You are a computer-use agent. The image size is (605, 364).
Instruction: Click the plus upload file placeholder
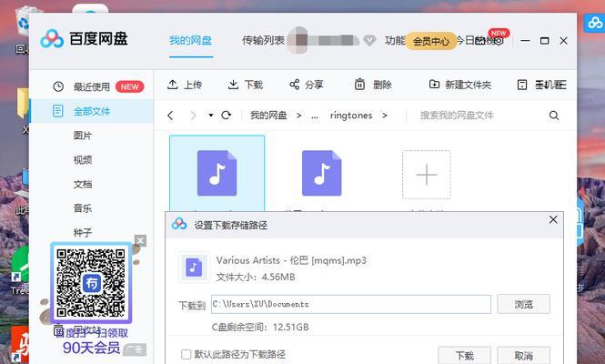click(x=427, y=175)
